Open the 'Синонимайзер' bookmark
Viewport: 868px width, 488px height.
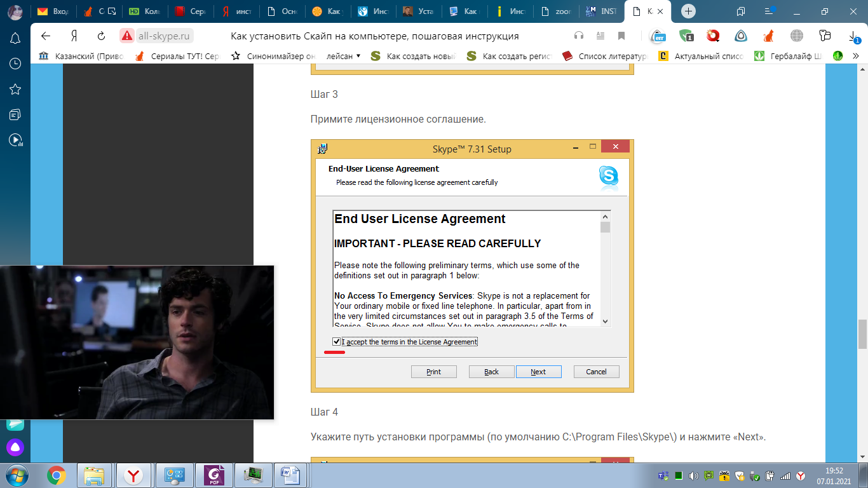click(x=273, y=56)
